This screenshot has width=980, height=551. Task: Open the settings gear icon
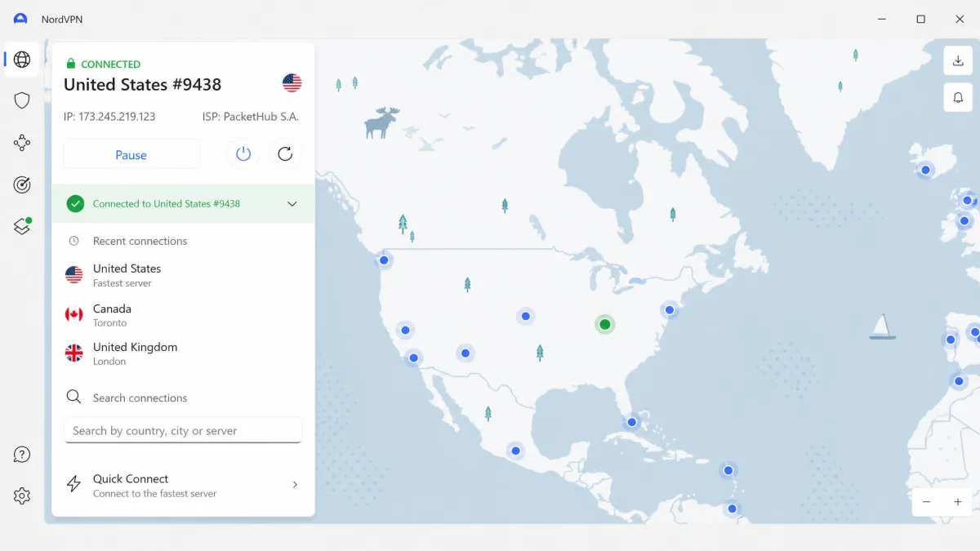tap(22, 495)
